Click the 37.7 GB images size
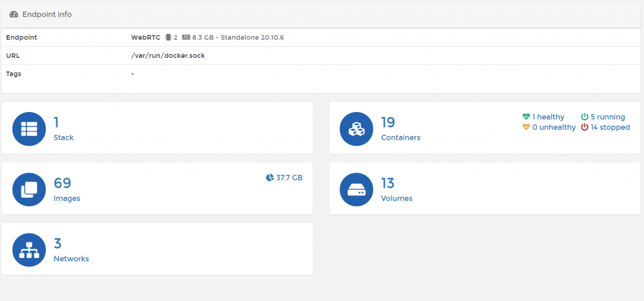The height and width of the screenshot is (301, 644). pos(289,178)
